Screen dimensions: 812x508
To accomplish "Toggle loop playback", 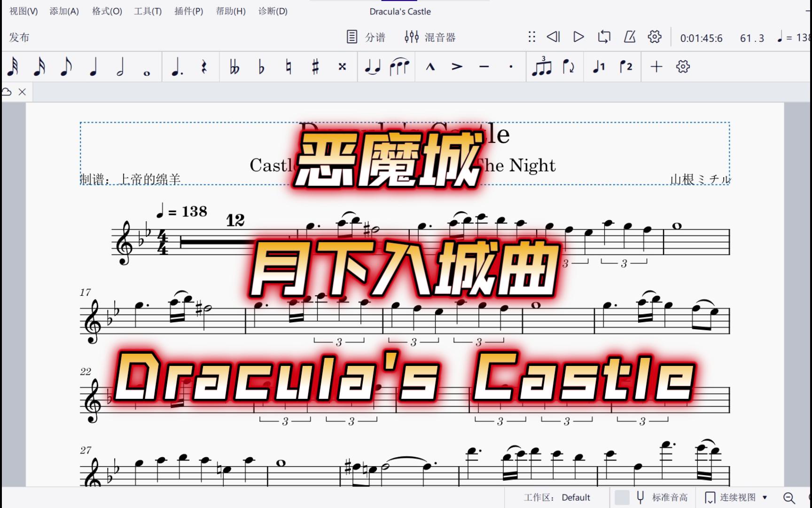I will (604, 37).
